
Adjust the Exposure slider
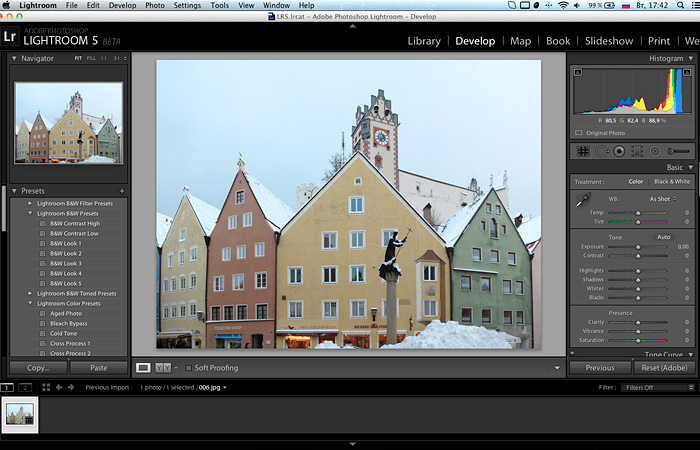click(638, 245)
